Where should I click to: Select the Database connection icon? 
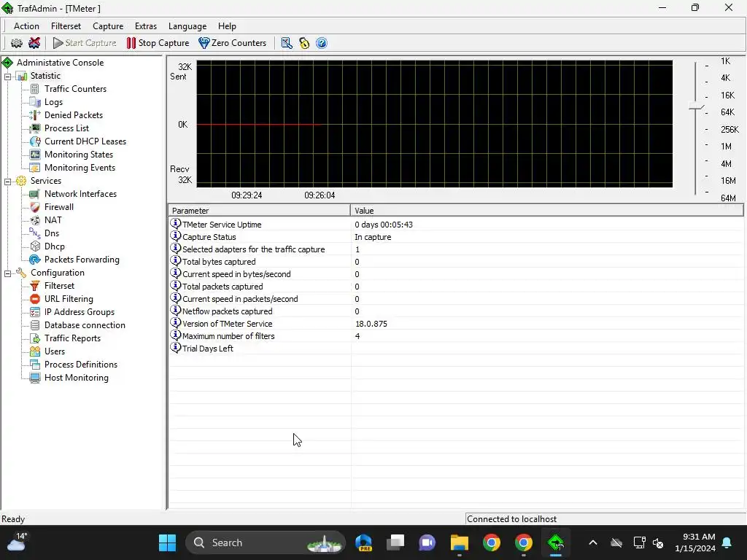(35, 325)
